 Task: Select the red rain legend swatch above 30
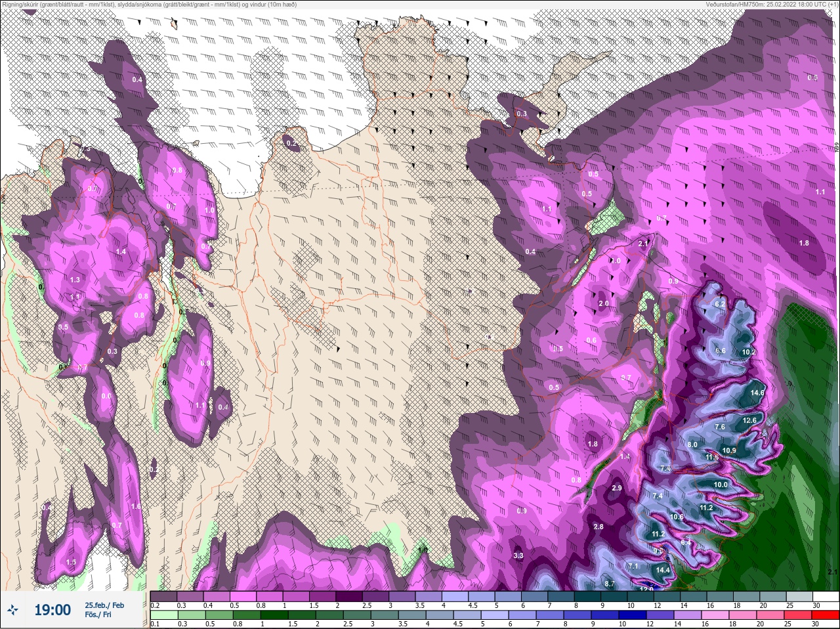[826, 615]
